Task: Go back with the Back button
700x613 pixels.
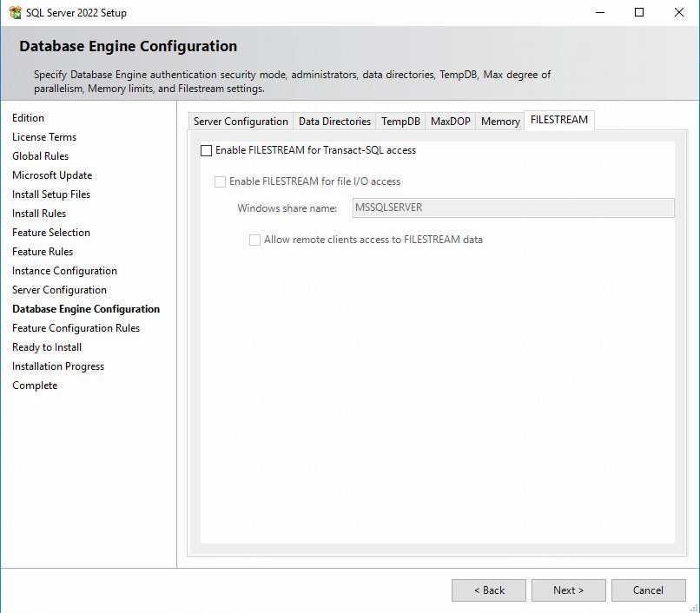Action: (489, 590)
